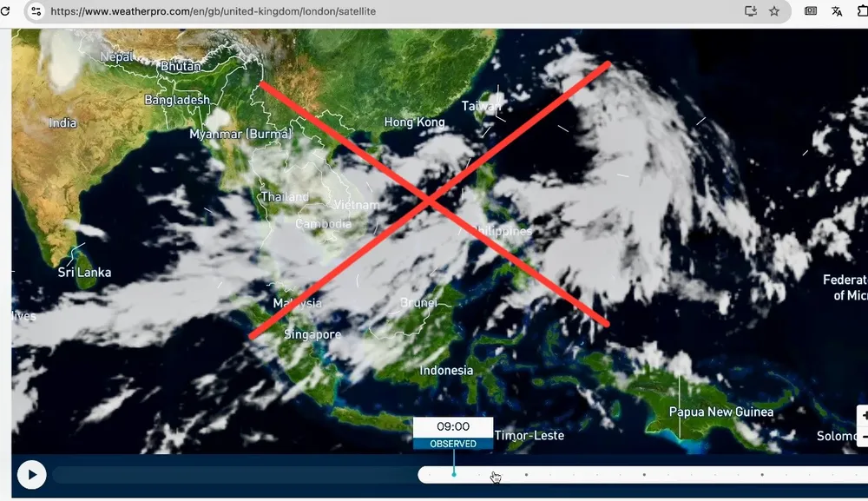Select the third large dot on the timeline

click(x=762, y=474)
